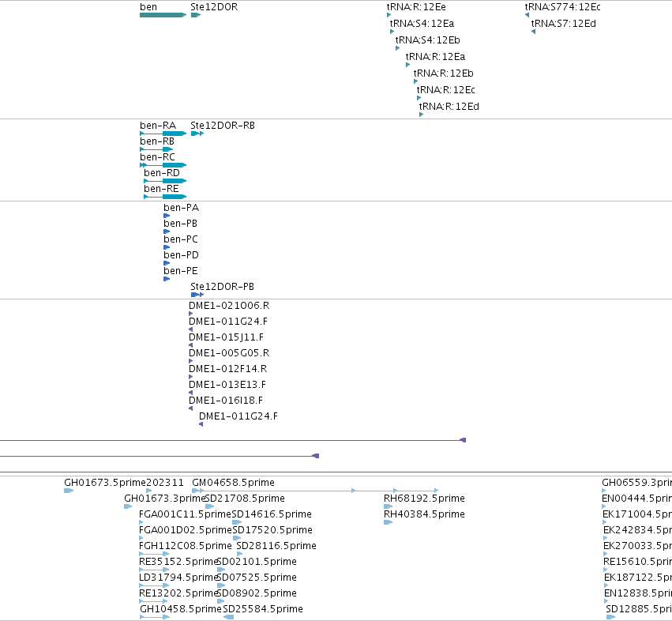
Task: Pick the RE13202.5prime label
Action: pyautogui.click(x=178, y=593)
